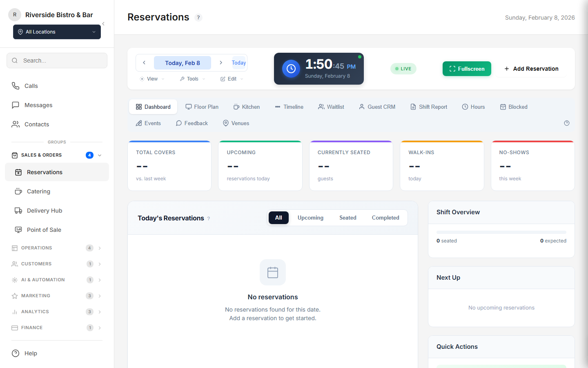View the Shift Report
This screenshot has height=368, width=588.
tap(429, 107)
